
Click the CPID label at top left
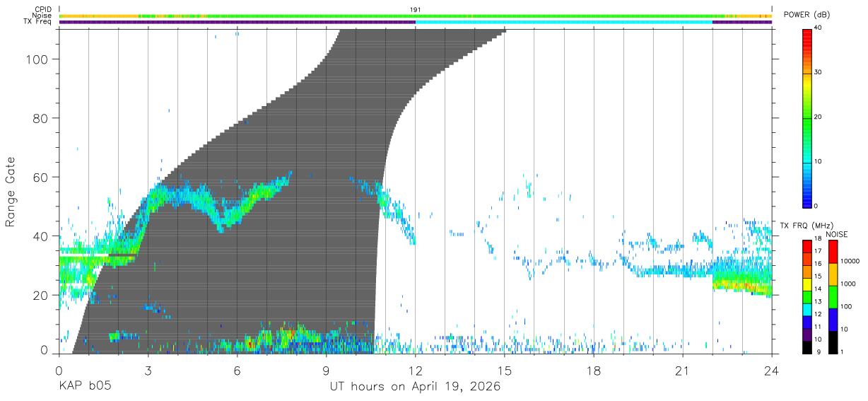click(44, 9)
